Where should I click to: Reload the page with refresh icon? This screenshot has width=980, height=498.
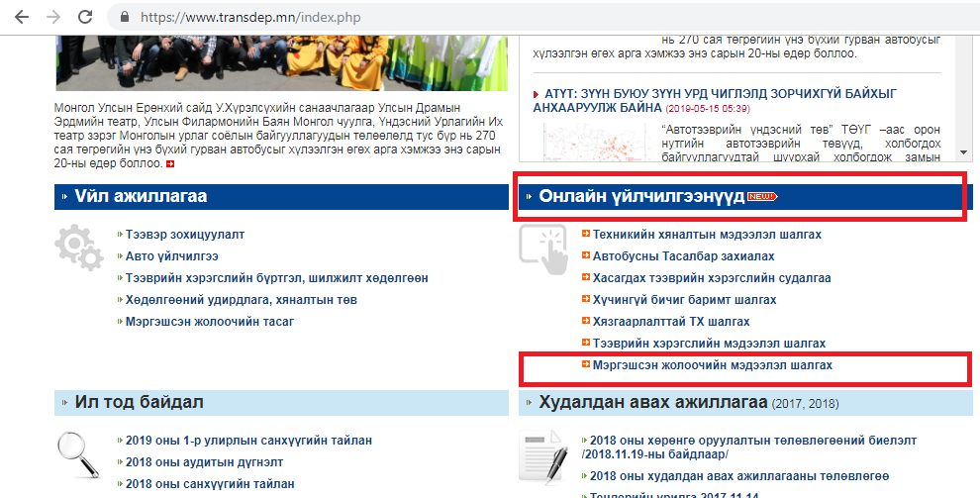click(x=85, y=17)
